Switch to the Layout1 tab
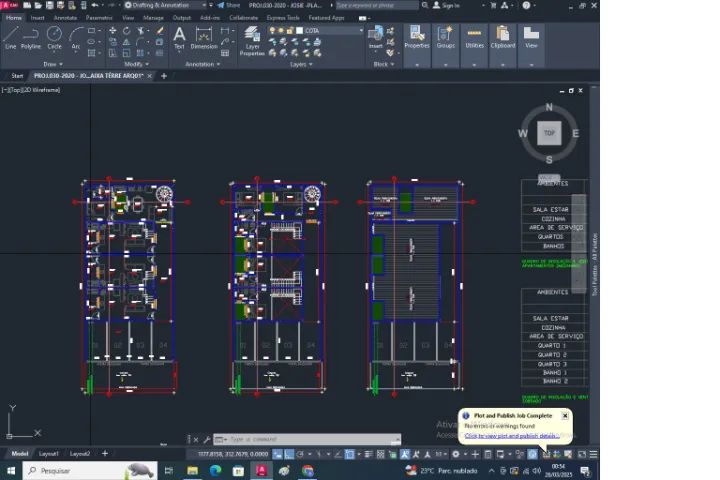This screenshot has height=480, width=720. pos(49,453)
